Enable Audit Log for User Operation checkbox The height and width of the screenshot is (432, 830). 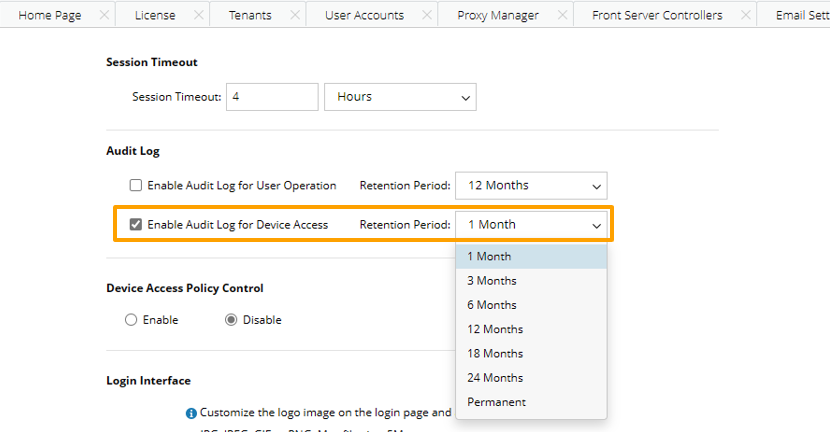[136, 185]
